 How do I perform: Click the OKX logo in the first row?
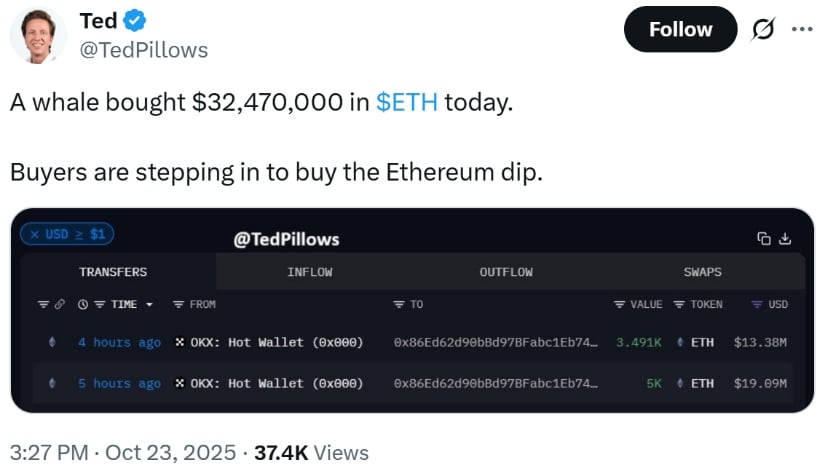180,342
